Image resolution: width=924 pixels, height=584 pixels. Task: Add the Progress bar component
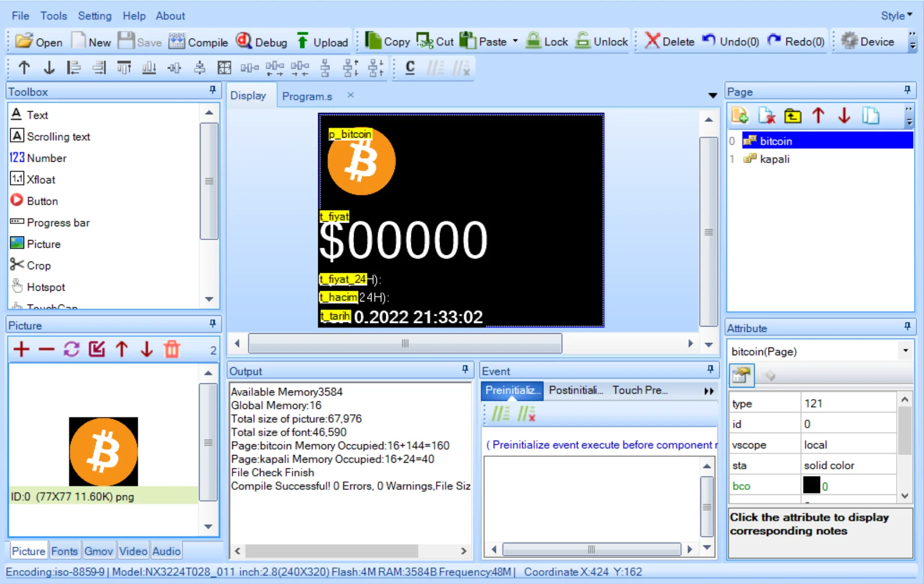[50, 222]
